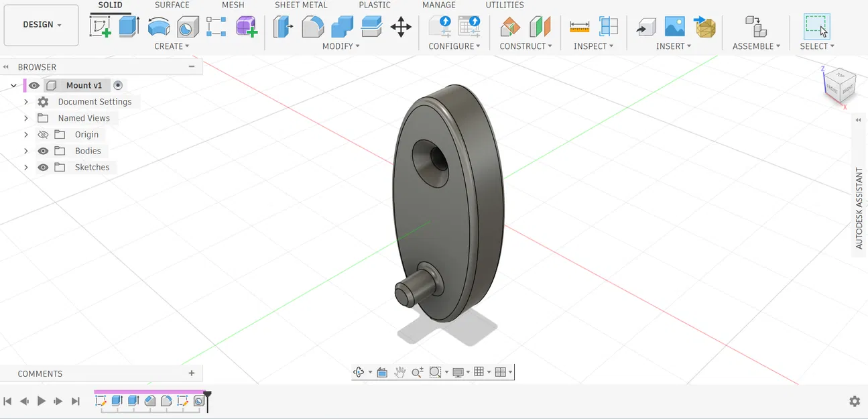Switch to the PLASTIC tab
This screenshot has width=868, height=419.
pos(375,5)
